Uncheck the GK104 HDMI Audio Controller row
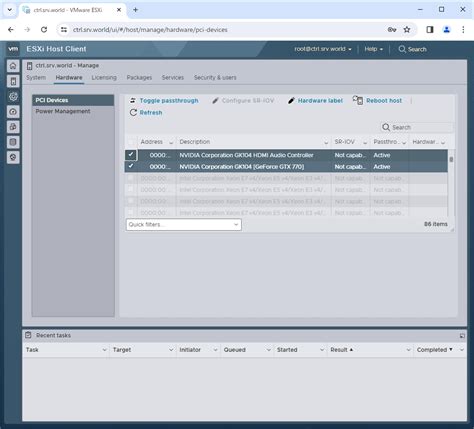 click(x=131, y=155)
